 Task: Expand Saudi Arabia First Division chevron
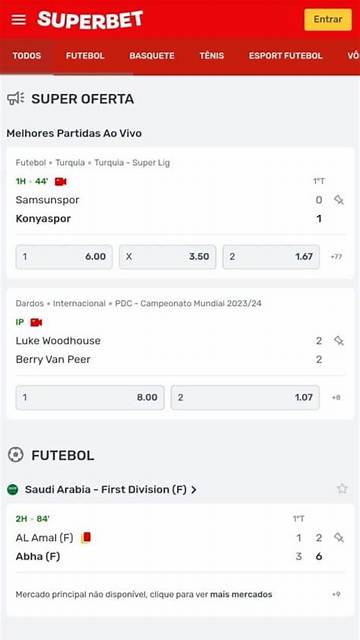point(194,489)
